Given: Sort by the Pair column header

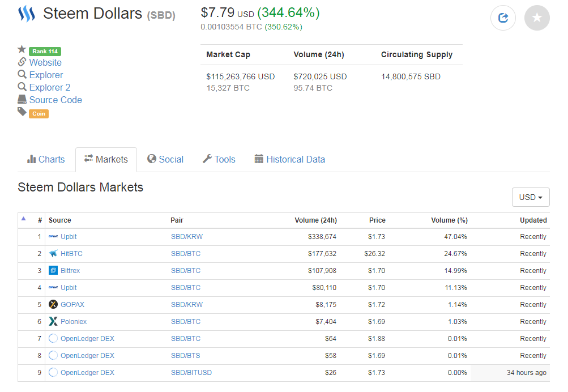Looking at the screenshot, I should click(177, 220).
